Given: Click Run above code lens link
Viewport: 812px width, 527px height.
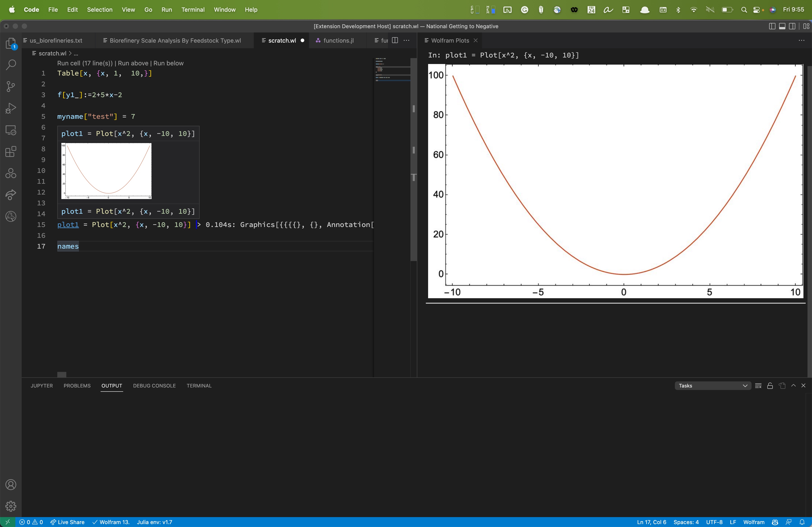Looking at the screenshot, I should [133, 63].
